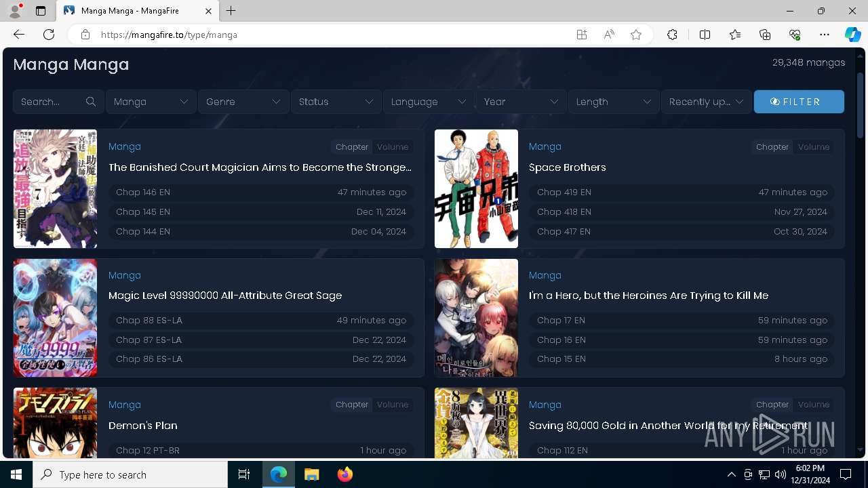Switch Space Brothers to Volume view
This screenshot has height=488, width=868.
813,147
